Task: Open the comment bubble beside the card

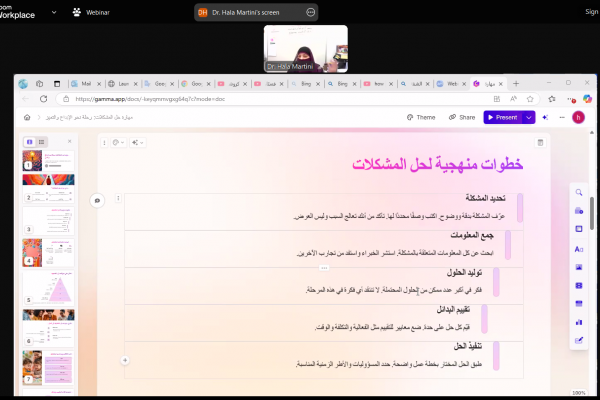Action: (97, 200)
